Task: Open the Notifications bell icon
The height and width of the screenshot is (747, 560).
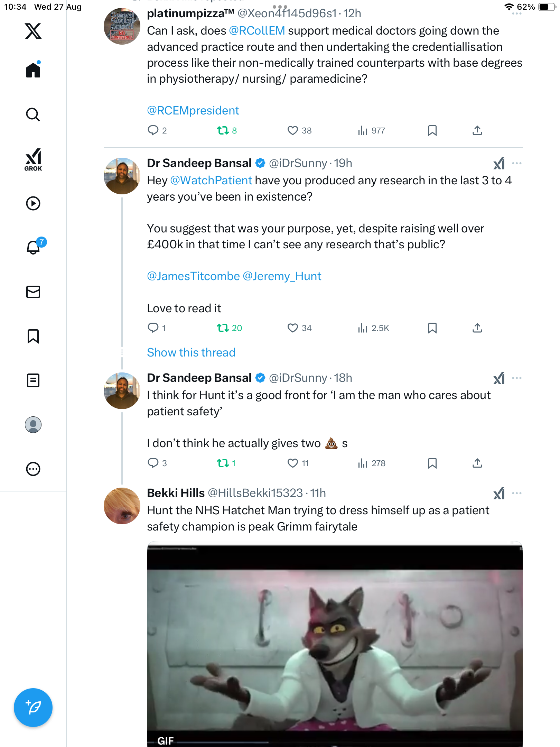Action: [33, 247]
